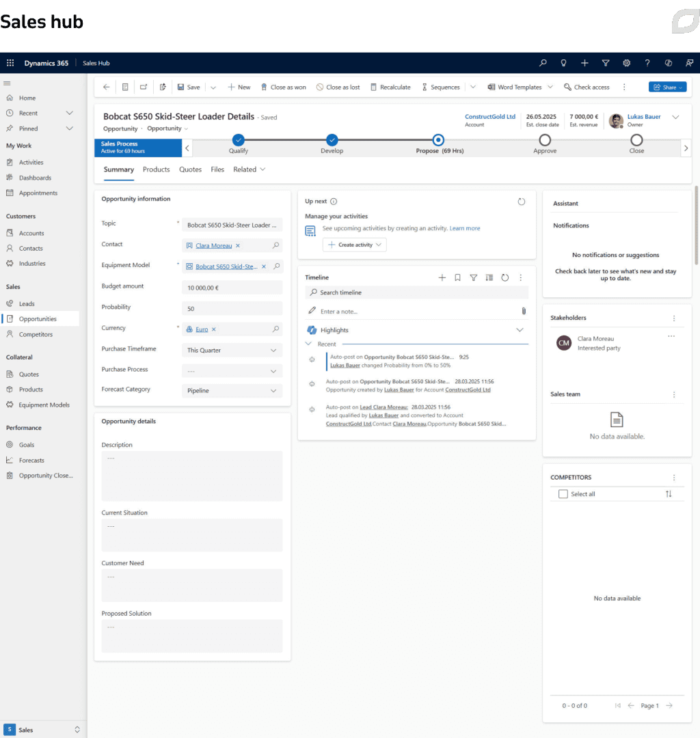Open timeline more commands menu
This screenshot has width=700, height=738.
(521, 277)
